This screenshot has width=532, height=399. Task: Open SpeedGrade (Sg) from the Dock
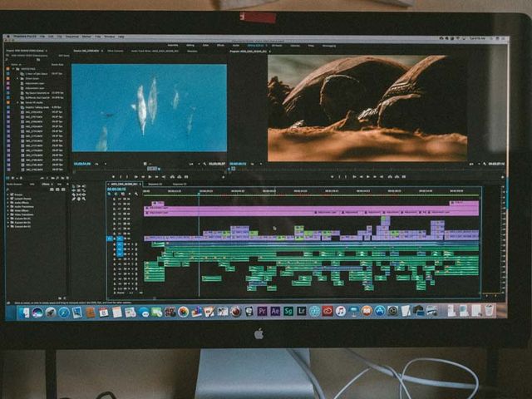(288, 312)
